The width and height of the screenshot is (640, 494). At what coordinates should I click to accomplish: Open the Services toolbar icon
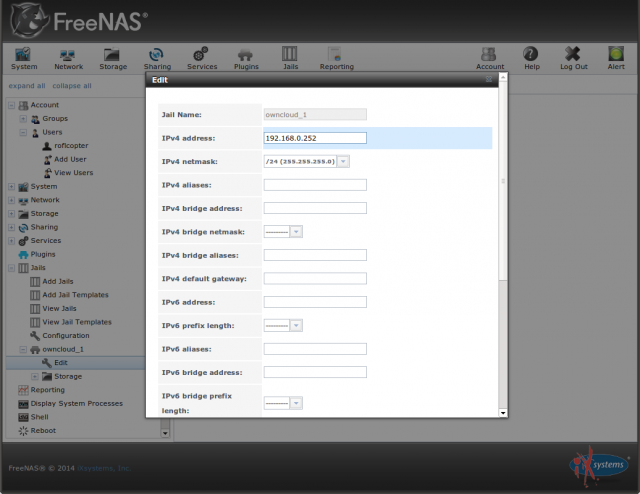coord(202,58)
